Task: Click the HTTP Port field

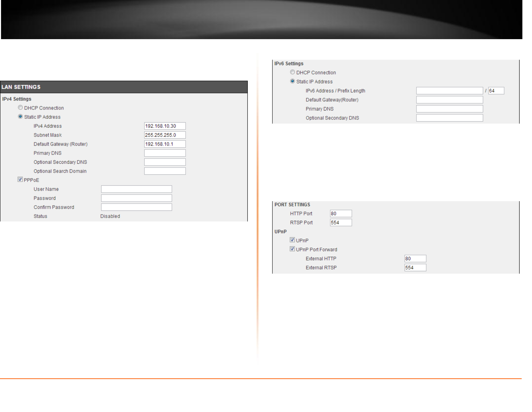Action: tap(341, 214)
